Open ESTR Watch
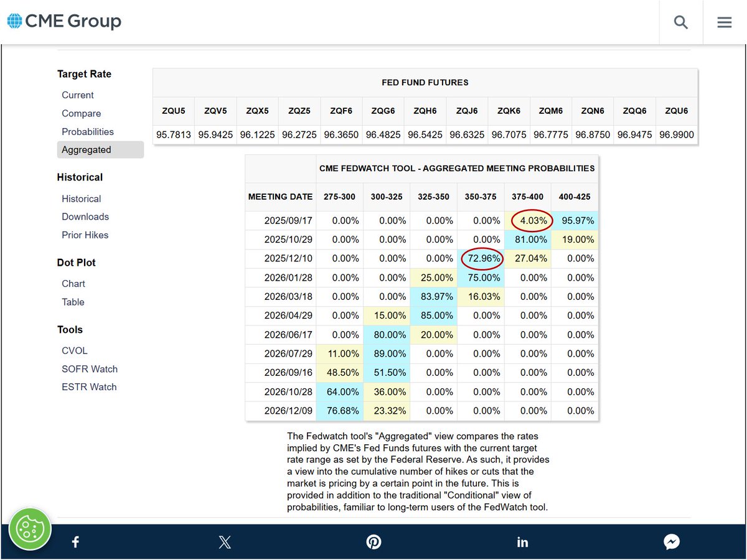This screenshot has height=560, width=747. pyautogui.click(x=89, y=386)
